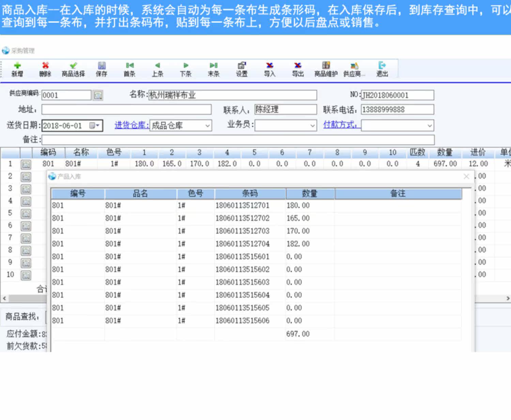
Task: Click row 8 product picker icon
Action: tap(26, 250)
